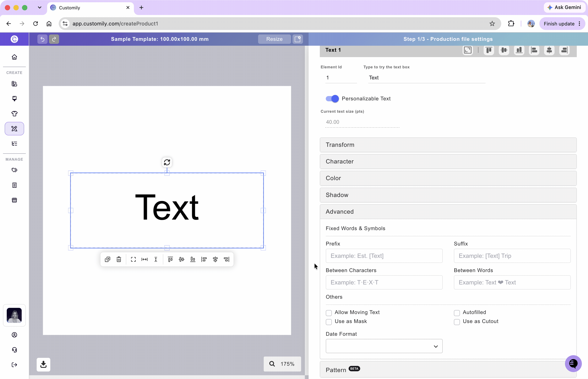The width and height of the screenshot is (588, 379).
Task: Align bottom in canvas floating toolbar
Action: coord(193,259)
